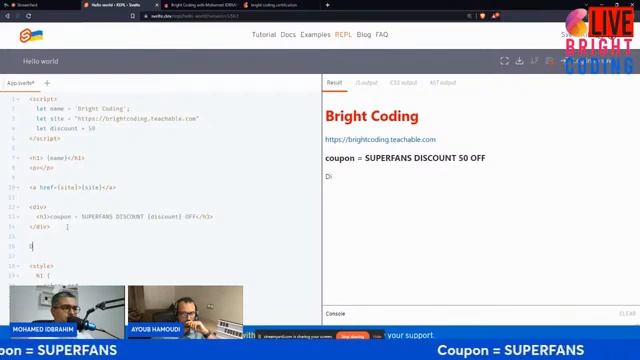Collapse the h1 element fold at line 7

(18, 158)
